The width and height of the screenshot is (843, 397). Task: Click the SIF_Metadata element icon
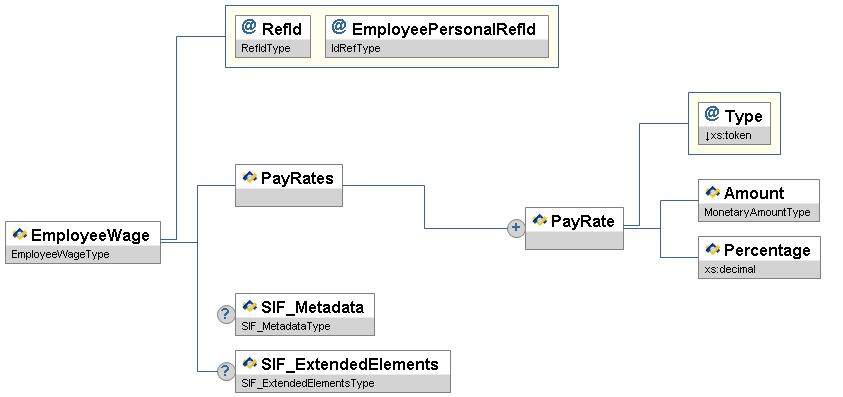(250, 306)
